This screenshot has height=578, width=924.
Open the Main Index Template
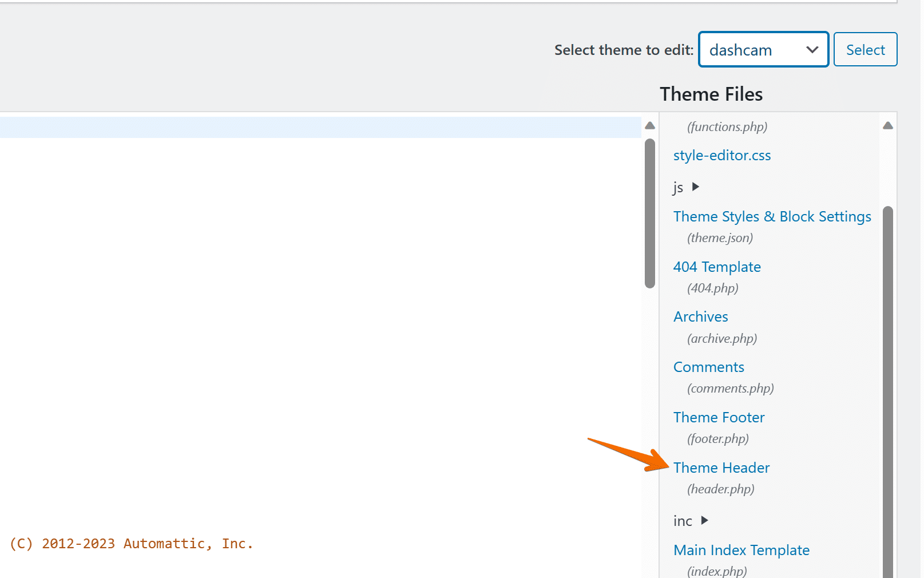[x=741, y=550]
